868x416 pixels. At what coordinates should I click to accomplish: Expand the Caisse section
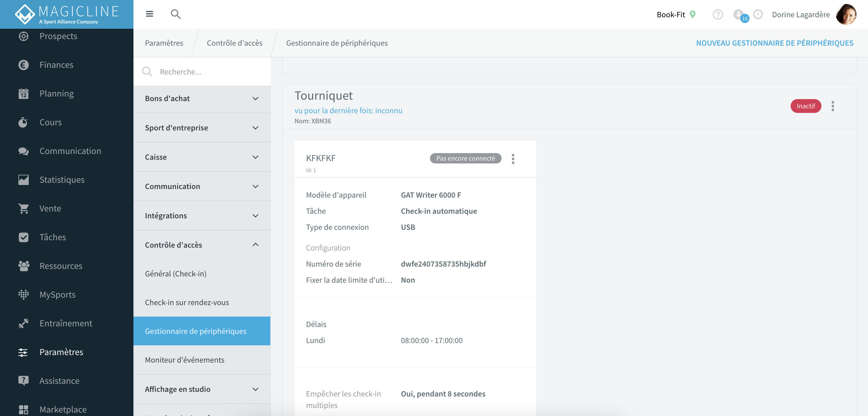coord(202,157)
